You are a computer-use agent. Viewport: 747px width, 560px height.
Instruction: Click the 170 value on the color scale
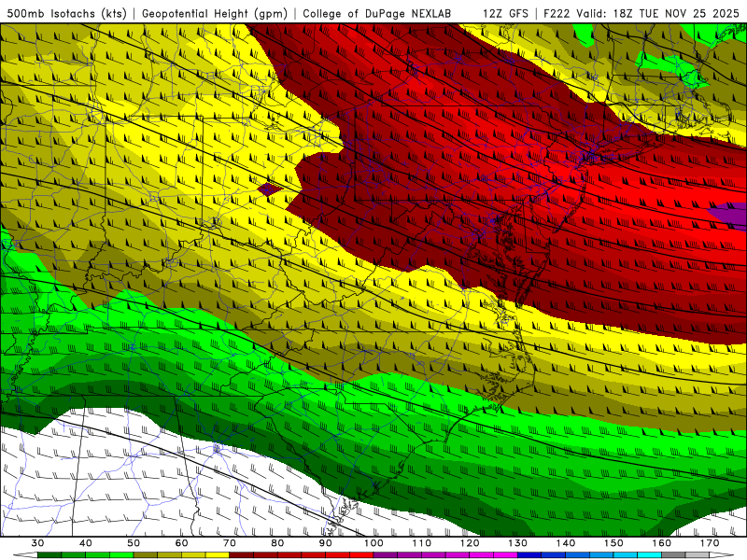point(710,543)
